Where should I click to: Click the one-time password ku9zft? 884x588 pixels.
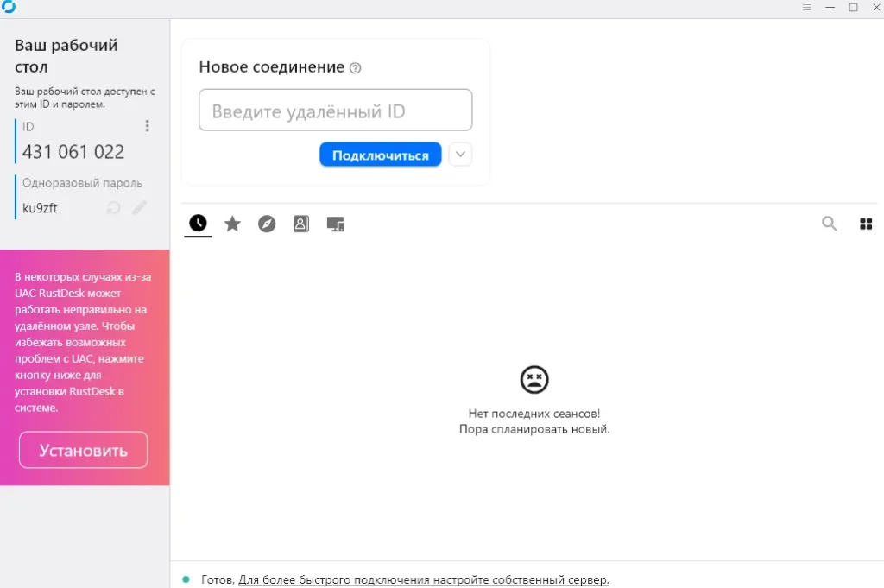(40, 208)
